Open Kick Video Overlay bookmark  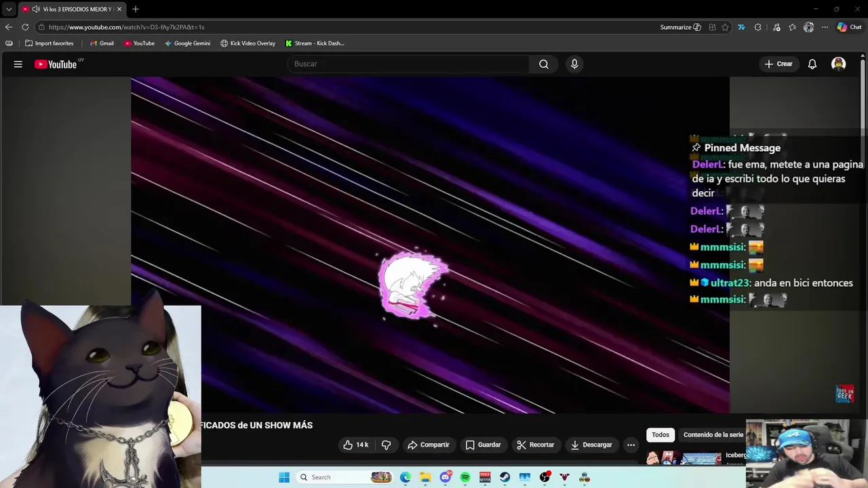point(248,43)
